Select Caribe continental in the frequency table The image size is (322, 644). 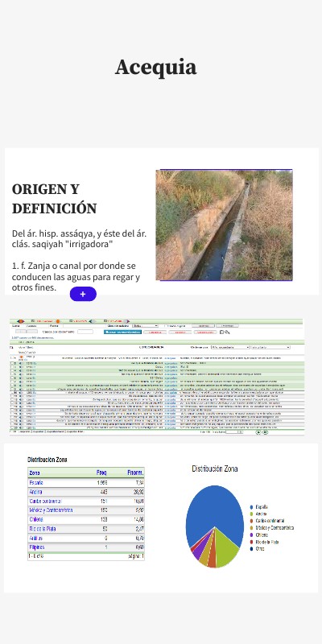coord(45,501)
